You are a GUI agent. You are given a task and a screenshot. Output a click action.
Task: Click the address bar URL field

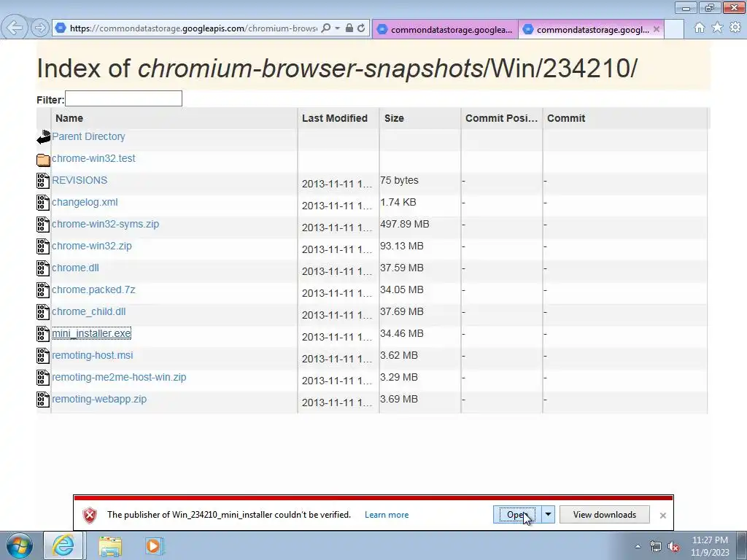point(193,28)
